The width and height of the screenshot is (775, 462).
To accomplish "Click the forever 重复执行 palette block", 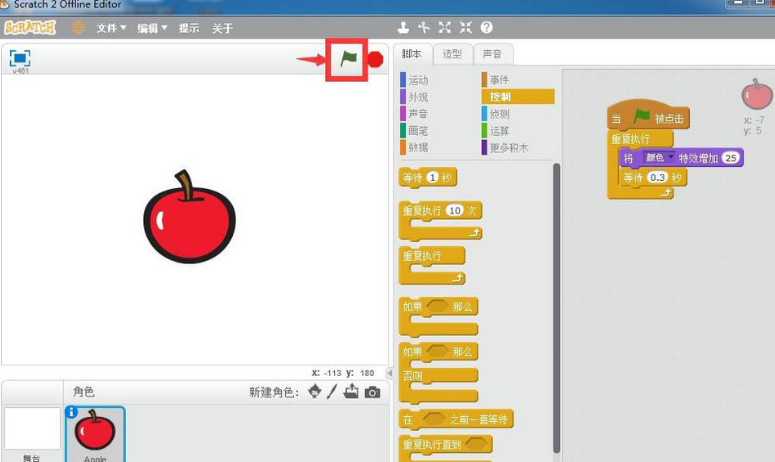I will [432, 266].
